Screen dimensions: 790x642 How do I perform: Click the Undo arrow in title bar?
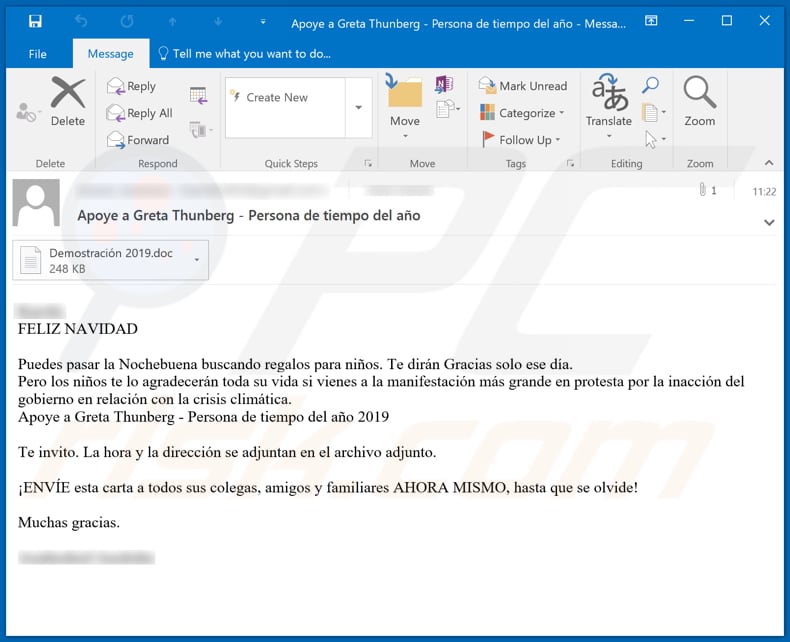(x=81, y=21)
